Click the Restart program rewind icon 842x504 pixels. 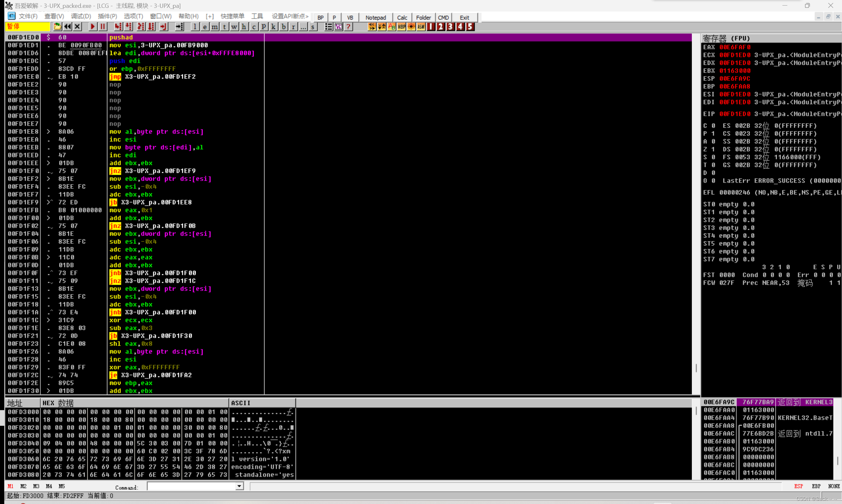(x=67, y=27)
